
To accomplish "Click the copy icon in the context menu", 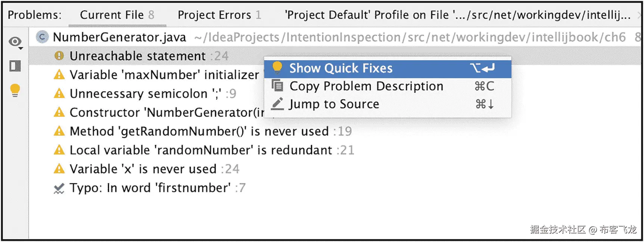I will pos(277,86).
